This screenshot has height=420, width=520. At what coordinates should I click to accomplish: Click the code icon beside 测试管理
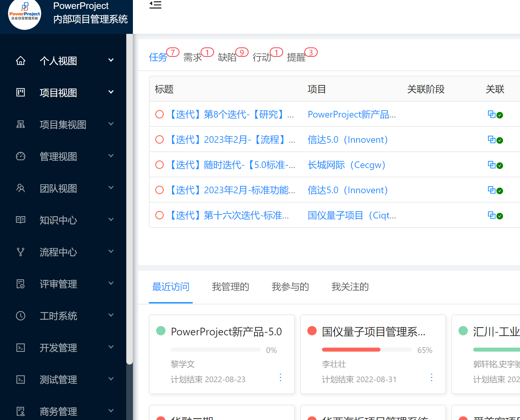[x=21, y=379]
